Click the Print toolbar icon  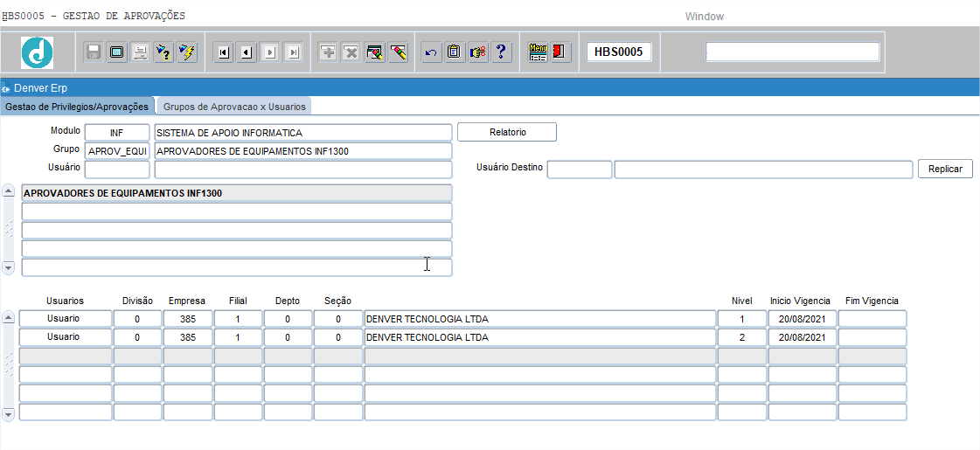139,52
